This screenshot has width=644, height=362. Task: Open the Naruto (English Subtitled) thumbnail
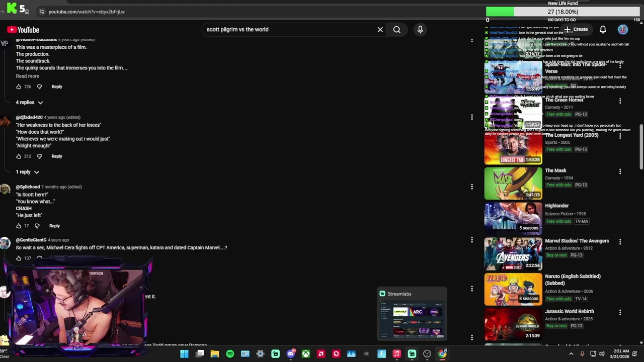pos(513,289)
